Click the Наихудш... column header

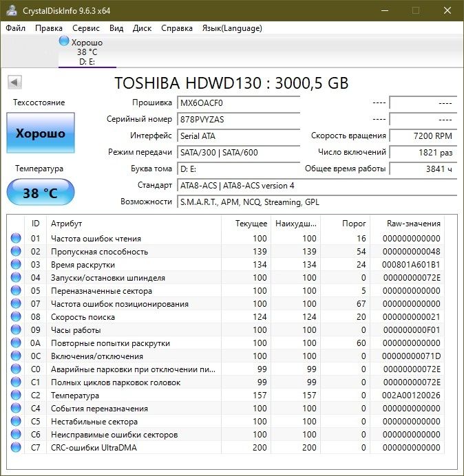coord(295,224)
